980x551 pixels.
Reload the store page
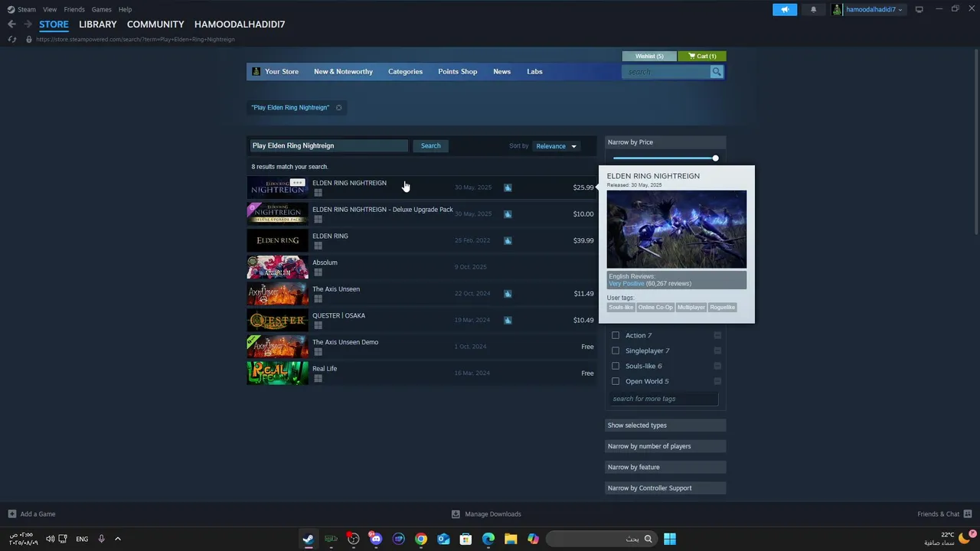point(11,39)
